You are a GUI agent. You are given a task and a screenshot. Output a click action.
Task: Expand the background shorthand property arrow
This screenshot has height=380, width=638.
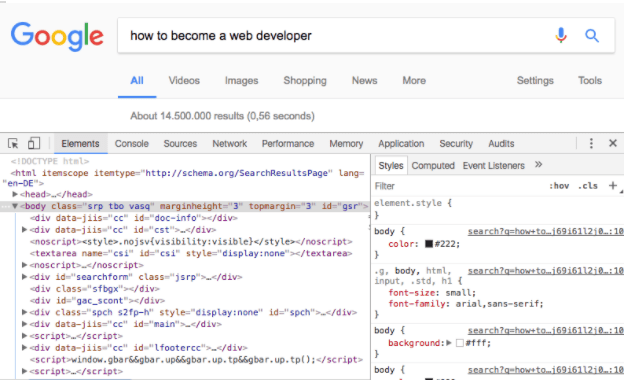(x=449, y=343)
